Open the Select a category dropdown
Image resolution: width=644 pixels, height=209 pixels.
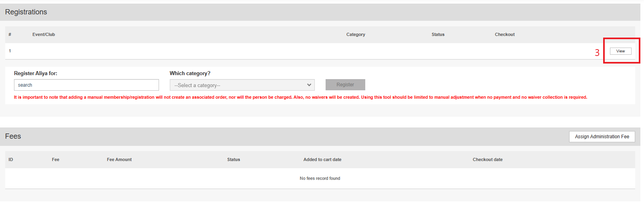pos(242,85)
